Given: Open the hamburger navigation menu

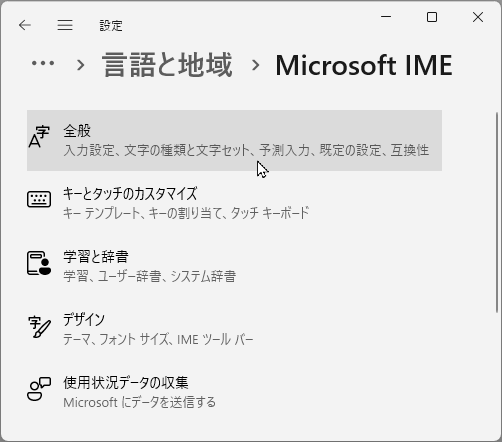Looking at the screenshot, I should point(65,25).
